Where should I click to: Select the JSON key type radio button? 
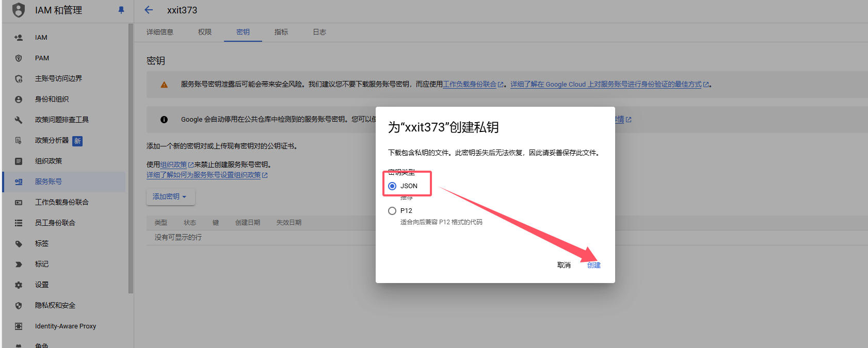pos(392,186)
